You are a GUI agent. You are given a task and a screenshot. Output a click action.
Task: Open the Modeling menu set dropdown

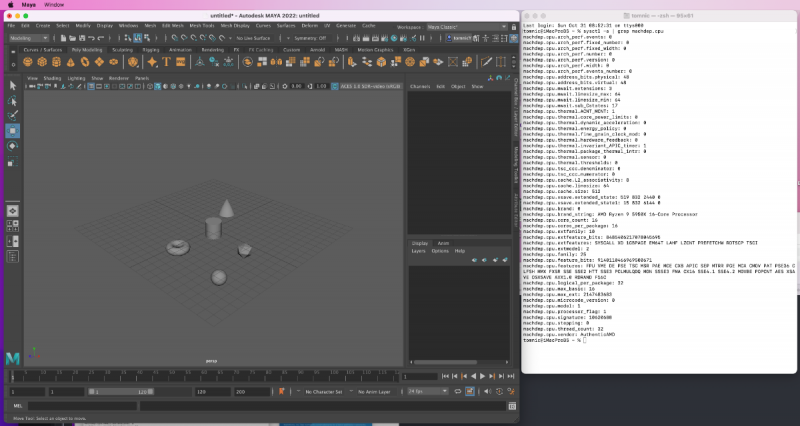[27, 36]
